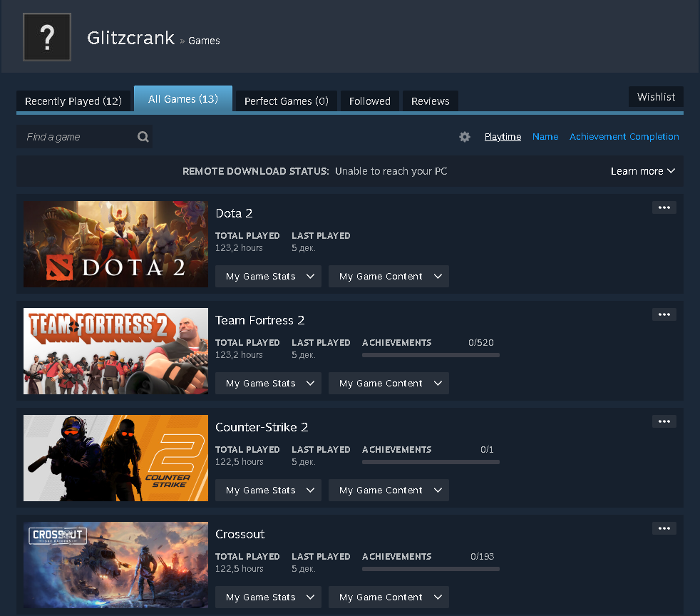
Task: Sort games by Achievement Completion
Action: point(624,137)
